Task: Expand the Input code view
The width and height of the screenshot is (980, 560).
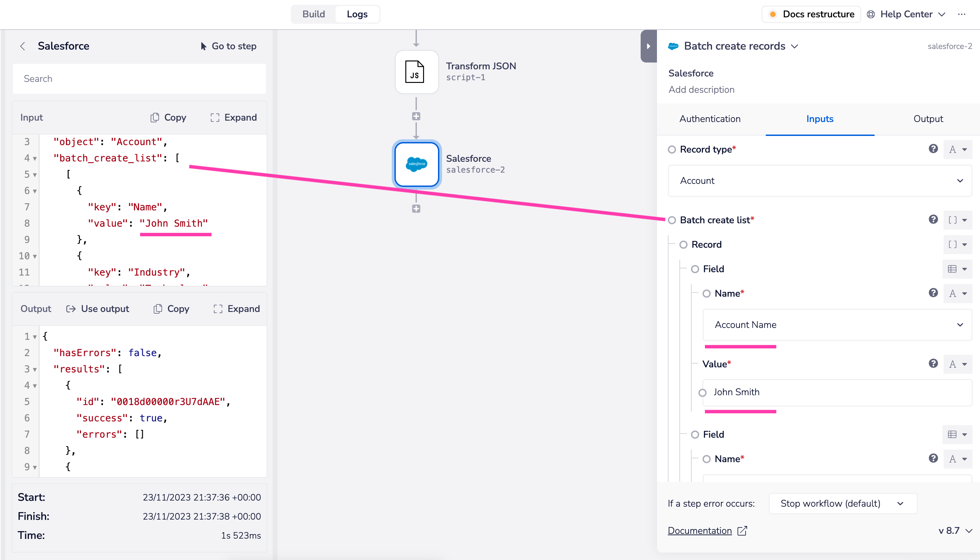Action: [233, 117]
